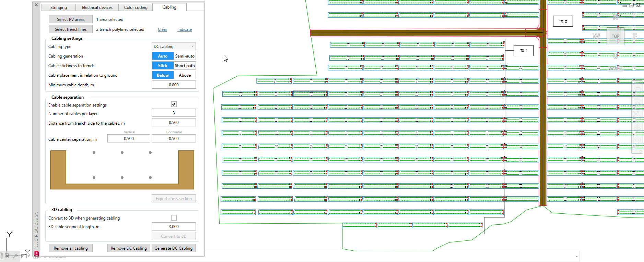Click the command prompt icon in command line

pos(24,256)
